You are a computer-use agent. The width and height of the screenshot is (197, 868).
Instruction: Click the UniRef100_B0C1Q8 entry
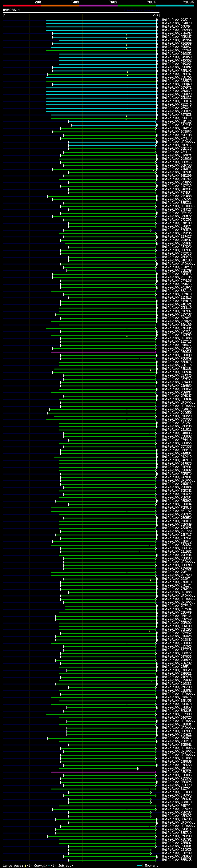(x=177, y=135)
